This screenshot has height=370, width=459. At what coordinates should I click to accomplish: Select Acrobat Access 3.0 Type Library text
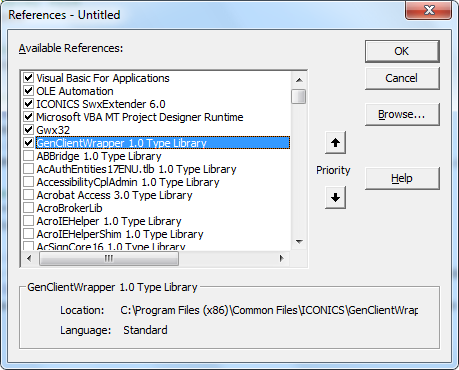114,195
